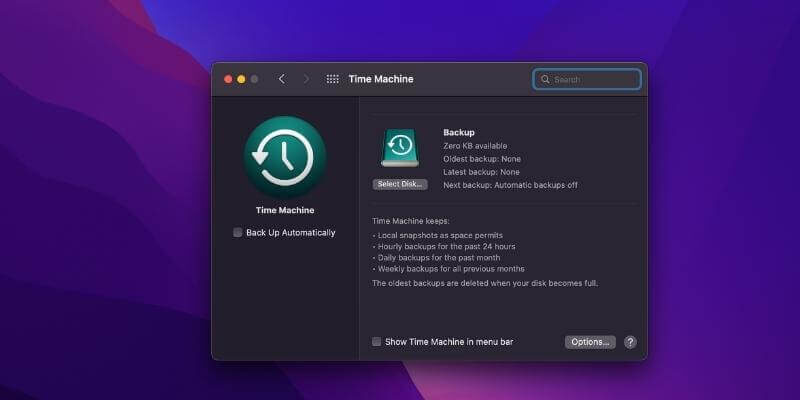The image size is (800, 400).
Task: Click the yellow minimize window button
Action: pyautogui.click(x=241, y=79)
